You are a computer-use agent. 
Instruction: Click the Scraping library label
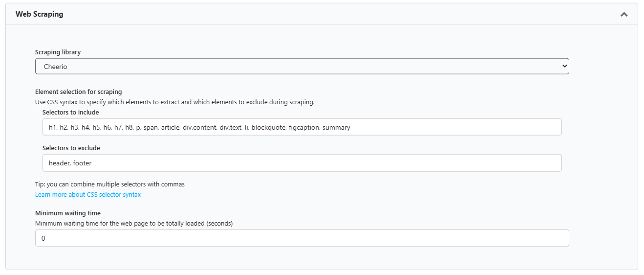[58, 52]
